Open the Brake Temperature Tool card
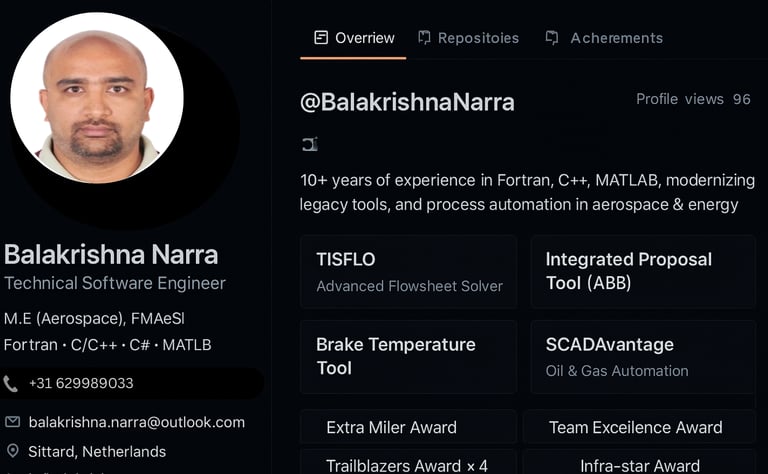 408,356
